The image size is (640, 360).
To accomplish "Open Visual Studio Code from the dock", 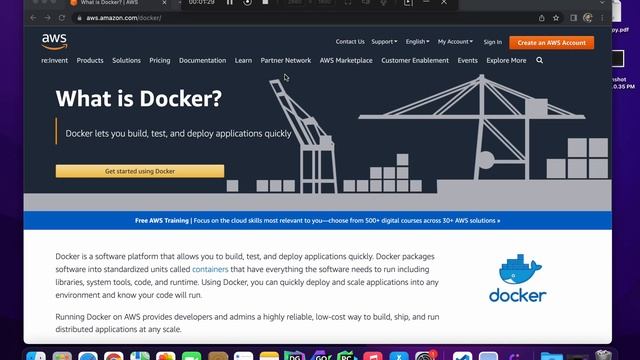I will click(462, 356).
